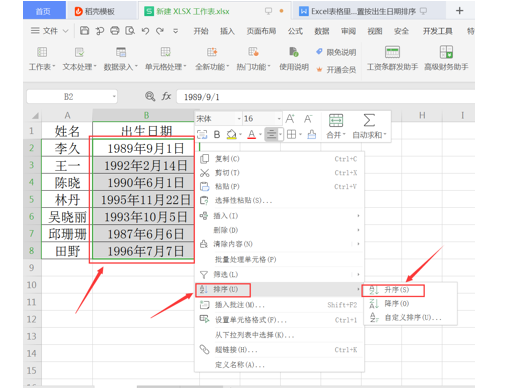The image size is (518, 390).
Task: Select 升序(S) in the sort submenu
Action: pyautogui.click(x=393, y=290)
